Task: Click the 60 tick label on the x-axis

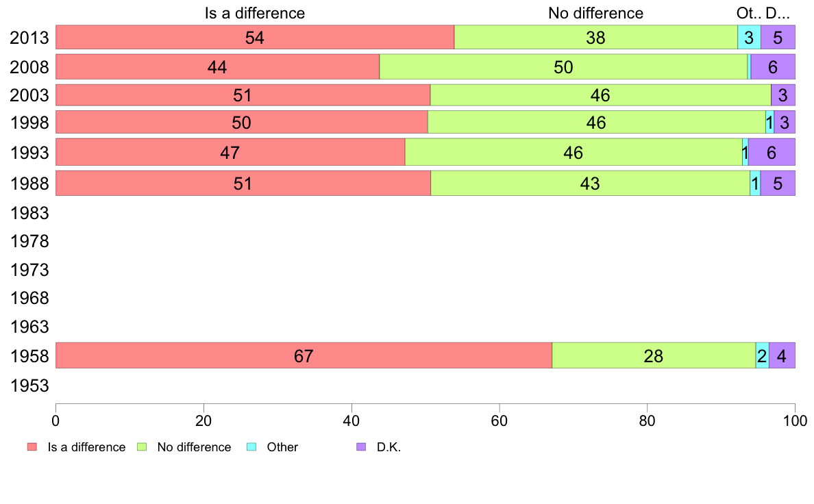Action: (500, 418)
